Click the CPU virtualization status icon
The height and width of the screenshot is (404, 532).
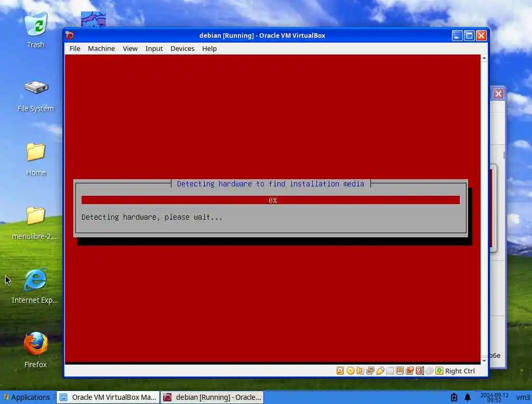419,371
